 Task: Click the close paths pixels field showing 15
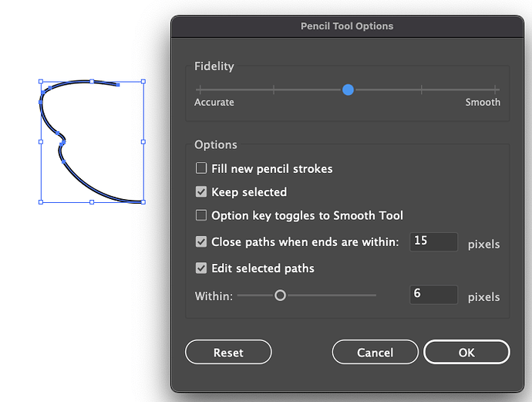[x=433, y=242]
